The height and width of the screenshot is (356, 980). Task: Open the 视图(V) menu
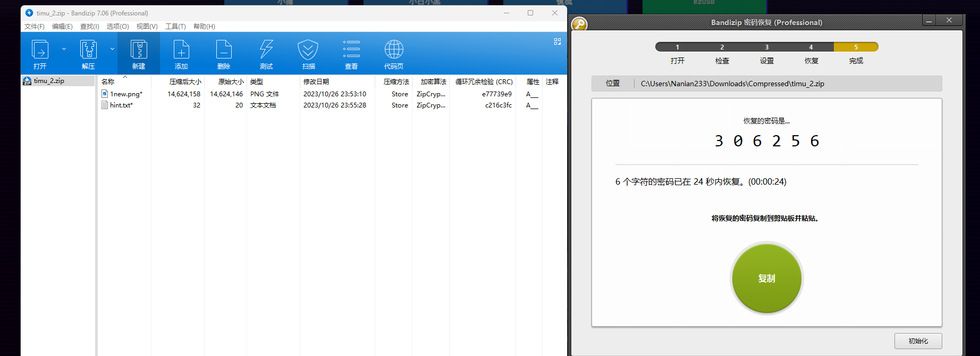[x=147, y=26]
